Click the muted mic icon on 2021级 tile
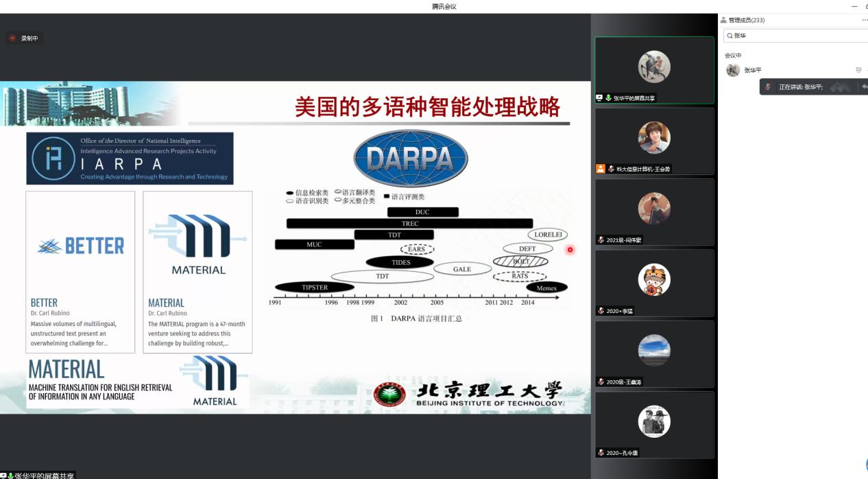868x479 pixels. (601, 240)
